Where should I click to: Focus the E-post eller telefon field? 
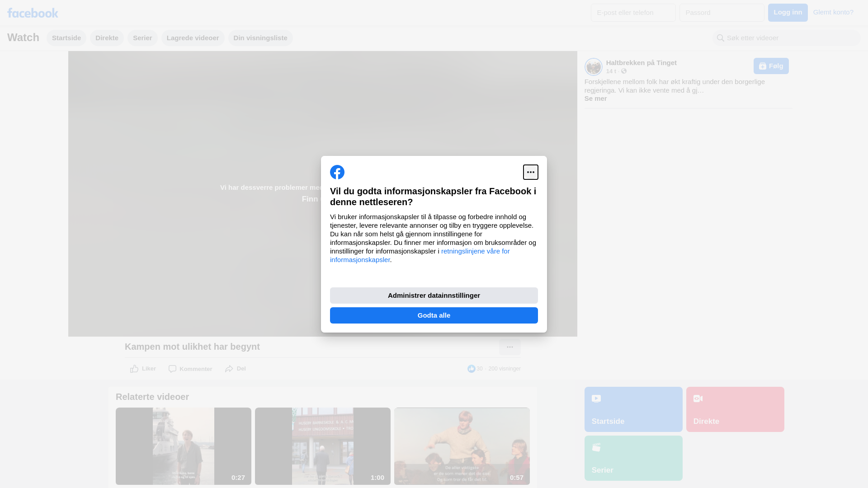[x=633, y=13]
